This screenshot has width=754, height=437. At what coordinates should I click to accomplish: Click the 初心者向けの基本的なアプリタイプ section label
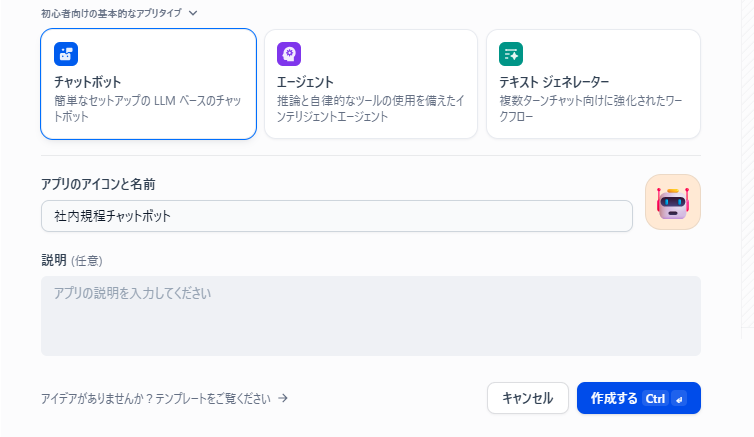click(x=110, y=13)
